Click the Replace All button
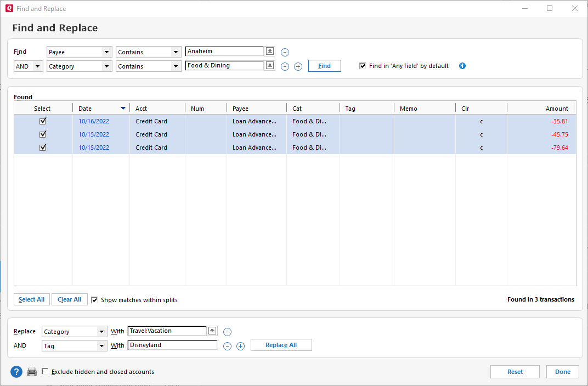This screenshot has height=386, width=588. click(281, 345)
